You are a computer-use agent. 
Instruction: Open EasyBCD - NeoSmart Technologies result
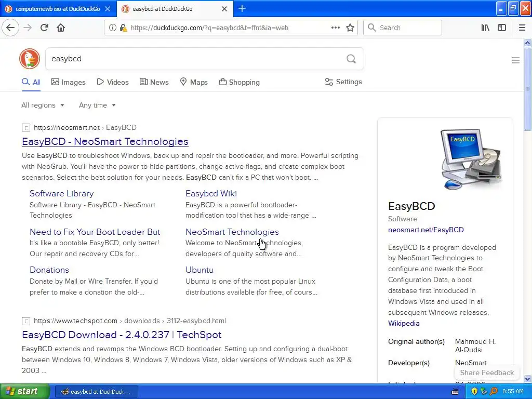click(105, 141)
